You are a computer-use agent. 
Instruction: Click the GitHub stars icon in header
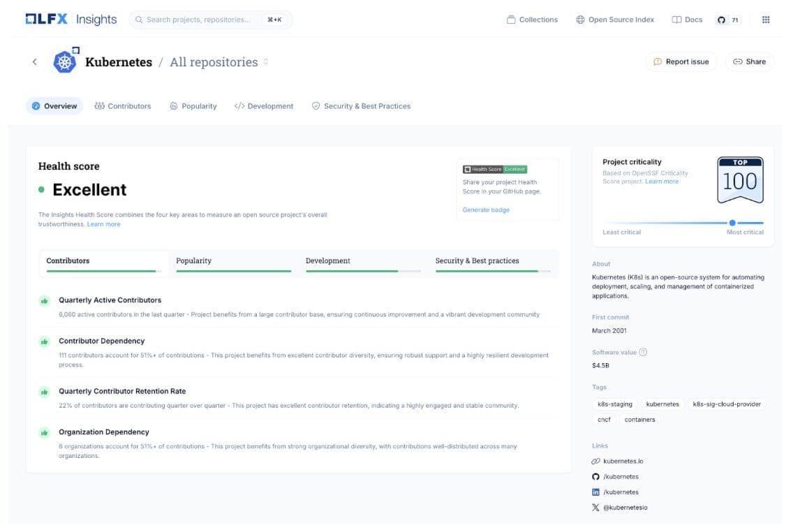722,20
